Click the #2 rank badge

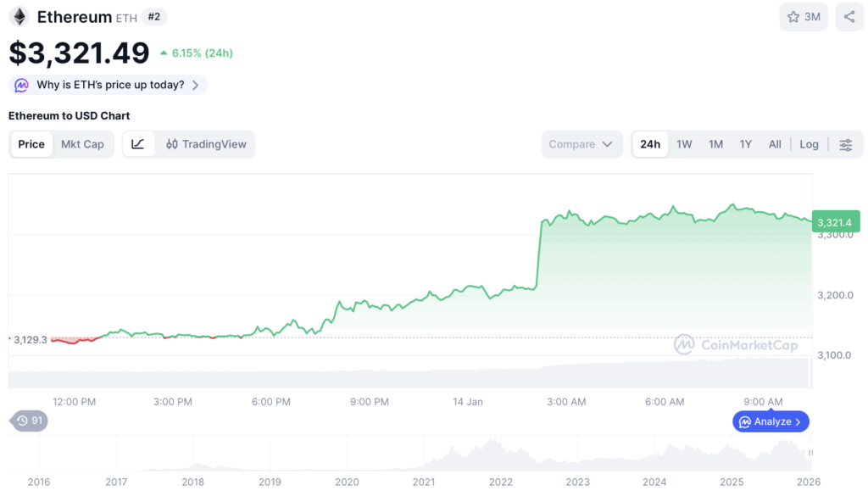click(154, 17)
